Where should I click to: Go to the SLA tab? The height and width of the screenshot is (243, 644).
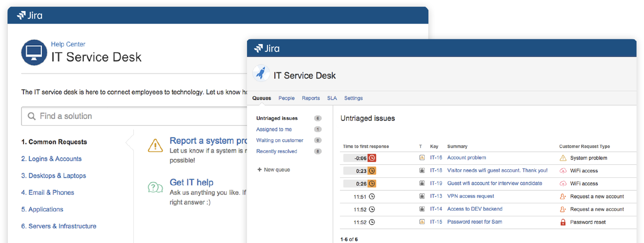point(332,98)
